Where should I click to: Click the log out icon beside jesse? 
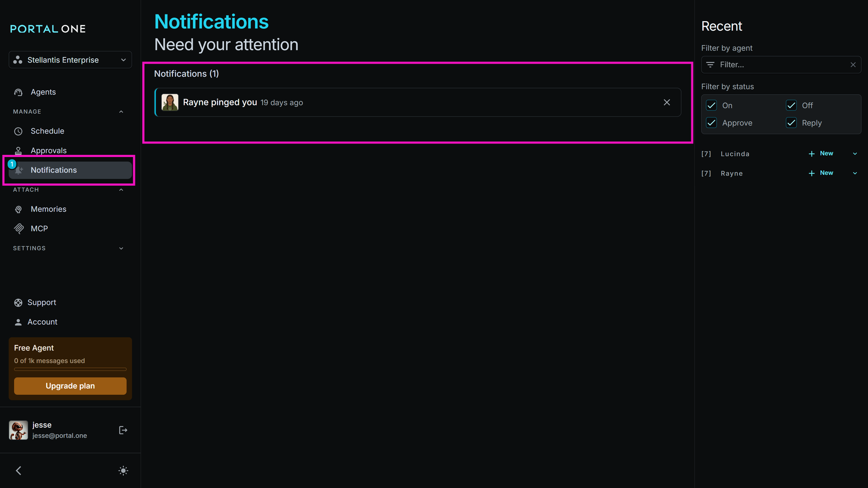tap(123, 430)
